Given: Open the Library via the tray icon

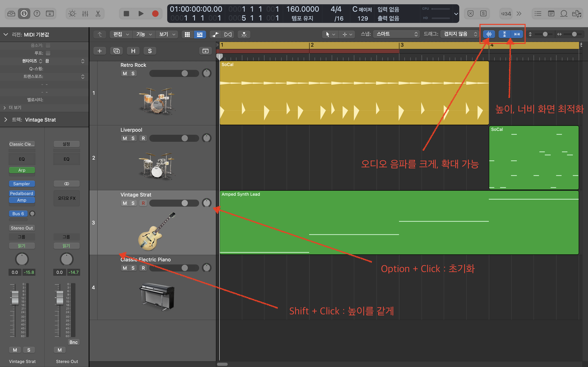Looking at the screenshot, I should 11,14.
